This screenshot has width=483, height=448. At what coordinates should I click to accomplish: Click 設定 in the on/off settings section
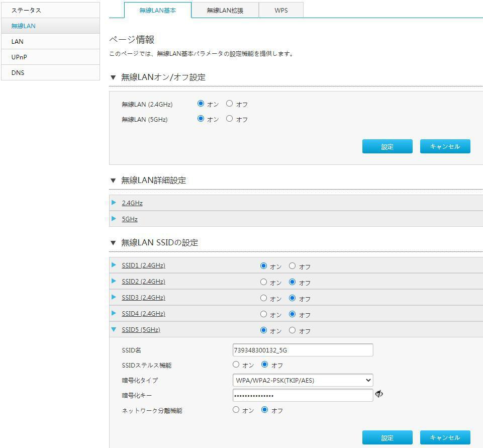pyautogui.click(x=387, y=146)
